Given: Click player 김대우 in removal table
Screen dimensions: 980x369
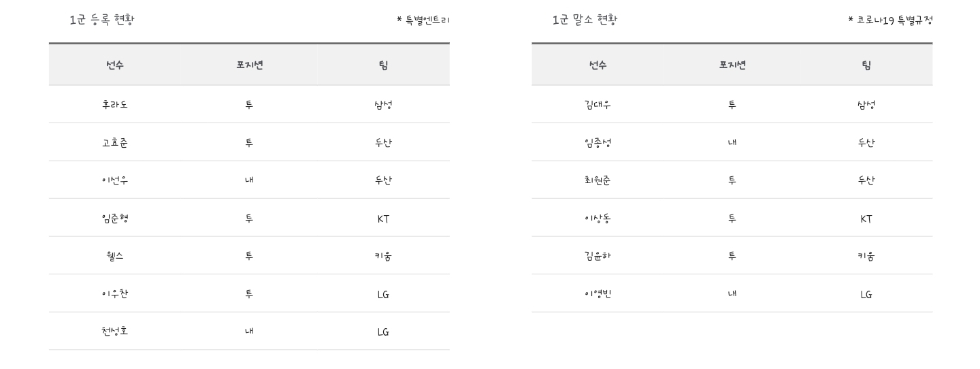Looking at the screenshot, I should pos(598,105).
